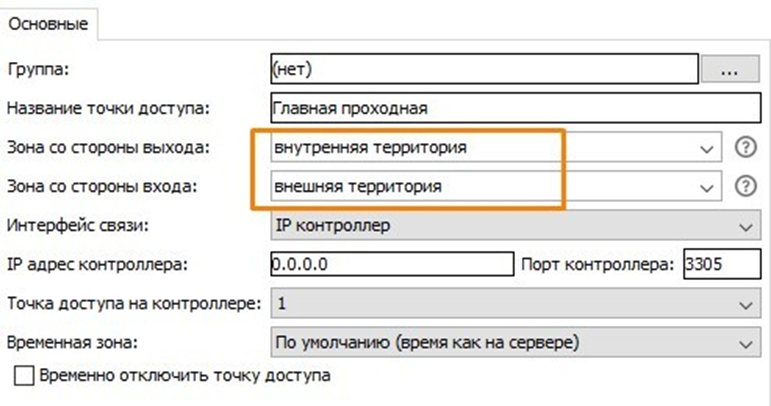Screen dimensions: 771x406
Task: Click the "Порт контроллера:" label
Action: 599,265
